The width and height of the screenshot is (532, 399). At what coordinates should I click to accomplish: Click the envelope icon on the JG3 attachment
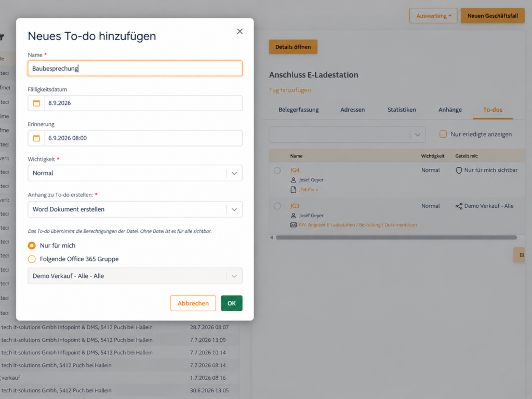[x=294, y=225]
